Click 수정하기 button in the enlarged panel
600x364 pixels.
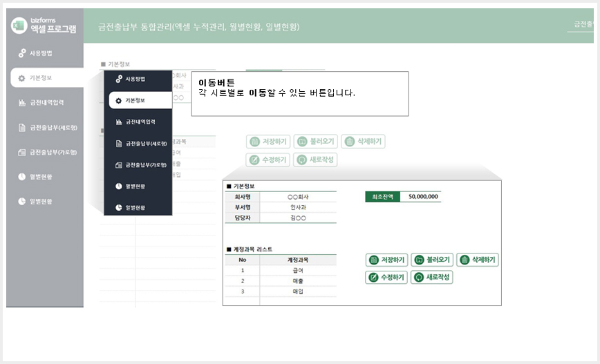(x=386, y=277)
